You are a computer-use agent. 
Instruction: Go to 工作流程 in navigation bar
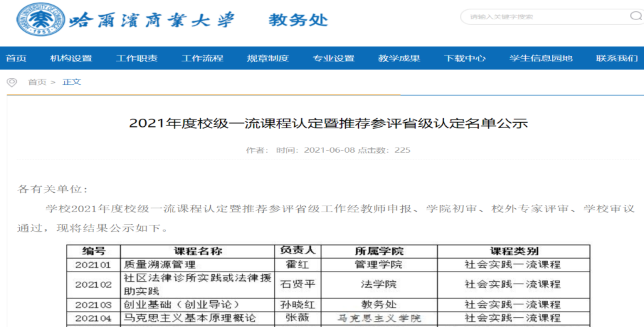pyautogui.click(x=202, y=58)
